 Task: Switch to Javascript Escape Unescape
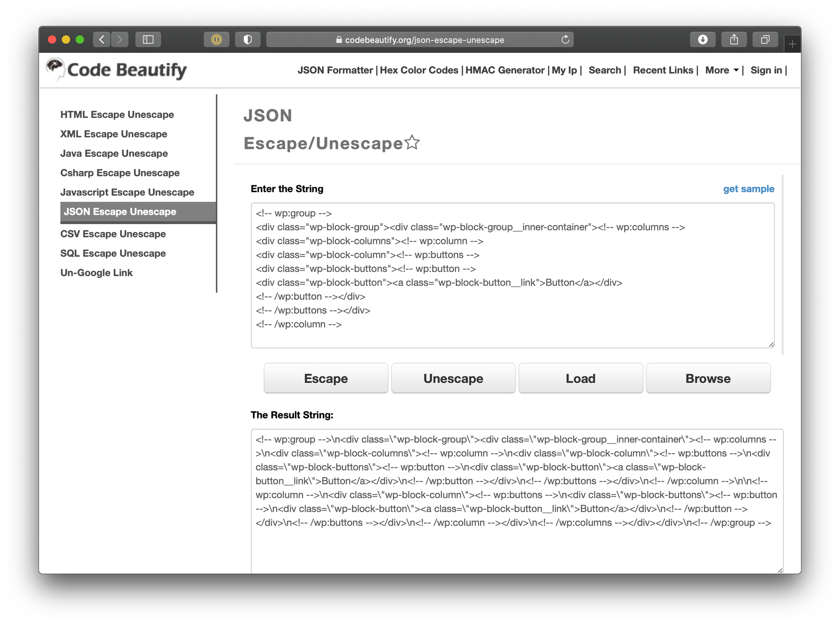(127, 192)
